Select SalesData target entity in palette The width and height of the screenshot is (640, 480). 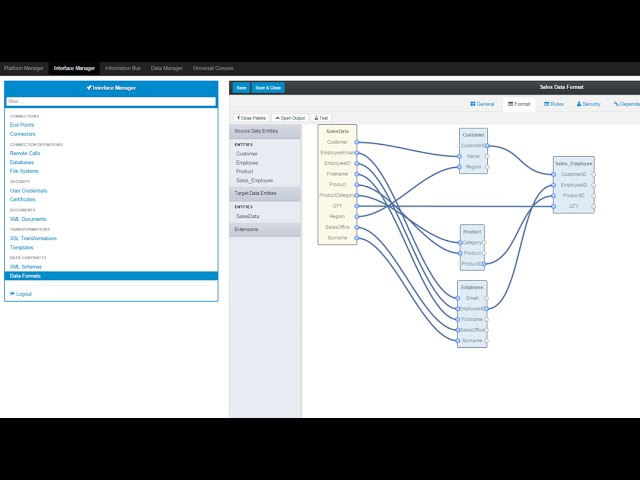[x=247, y=216]
